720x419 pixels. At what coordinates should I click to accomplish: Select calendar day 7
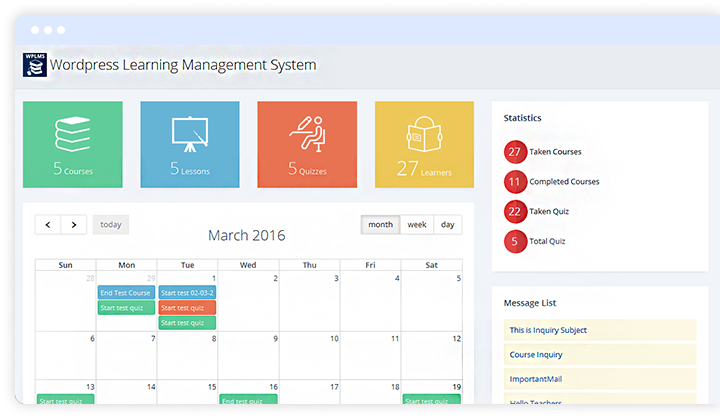tap(153, 339)
